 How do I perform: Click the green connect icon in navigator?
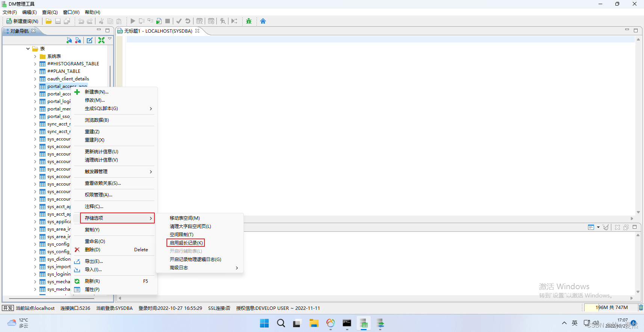pos(69,40)
